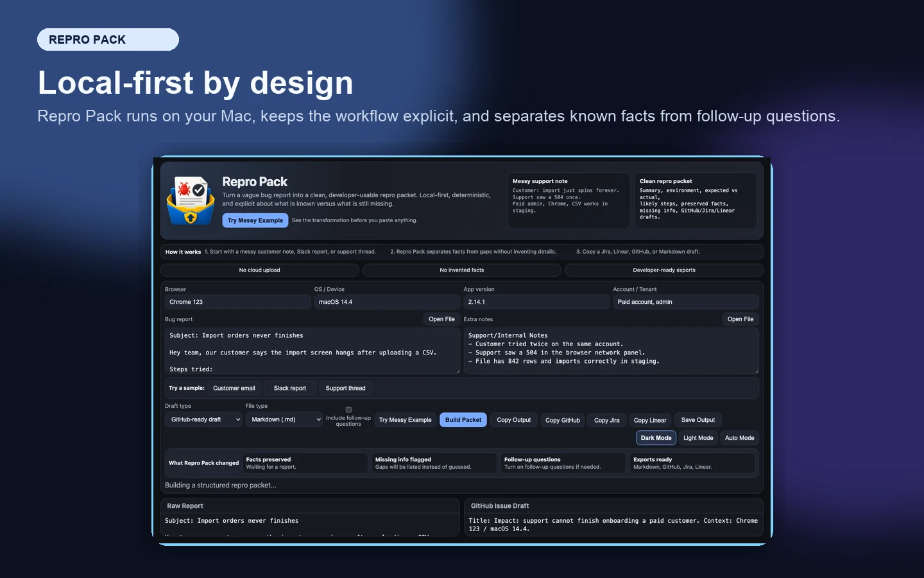This screenshot has width=924, height=578.
Task: Click the Clean repro packet card
Action: click(696, 200)
